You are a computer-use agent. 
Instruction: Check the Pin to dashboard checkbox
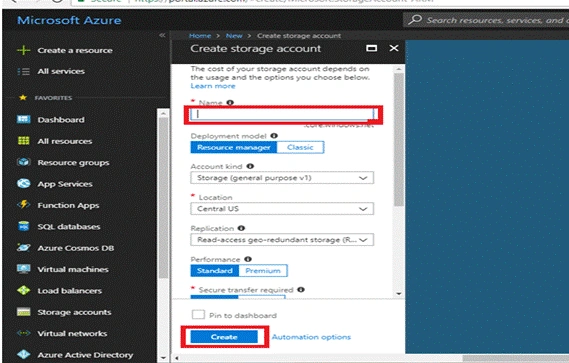[198, 315]
